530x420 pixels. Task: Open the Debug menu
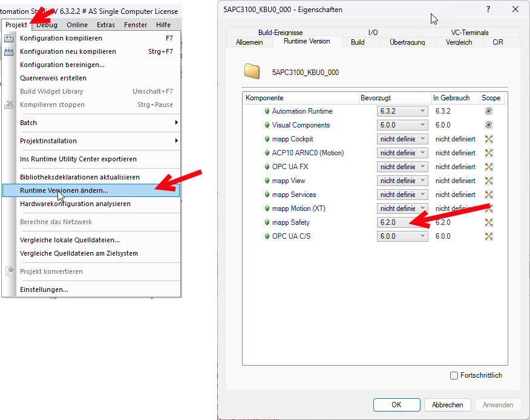coord(47,25)
